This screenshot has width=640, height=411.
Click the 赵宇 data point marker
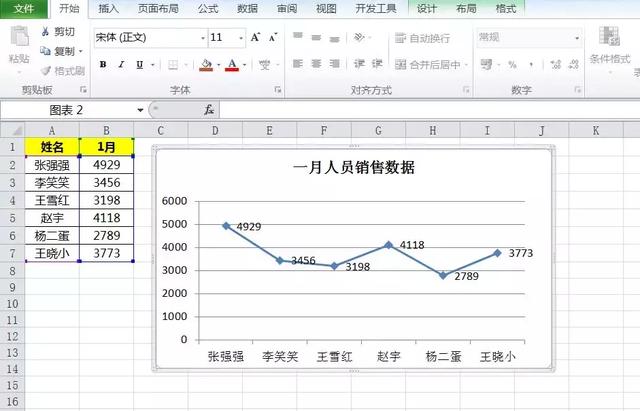[x=389, y=245]
